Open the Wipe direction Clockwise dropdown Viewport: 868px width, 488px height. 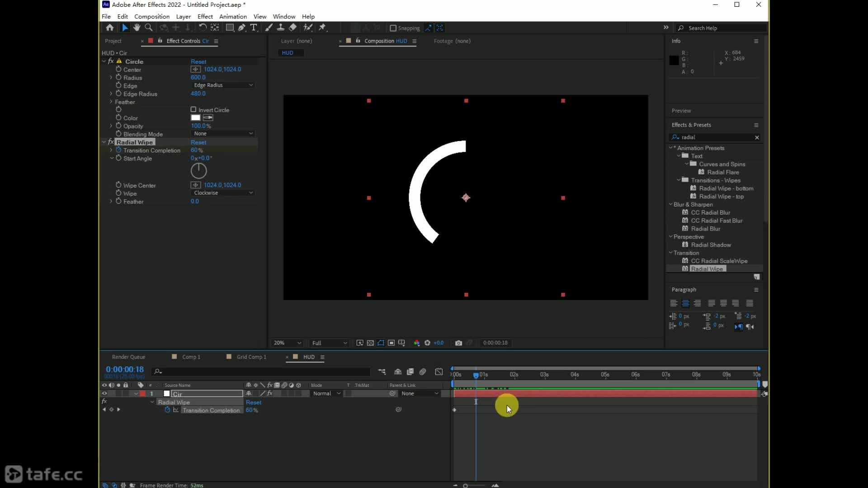223,192
